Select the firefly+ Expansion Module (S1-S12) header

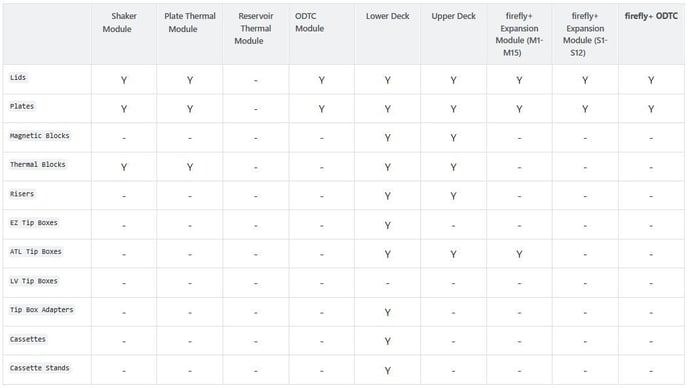point(585,34)
